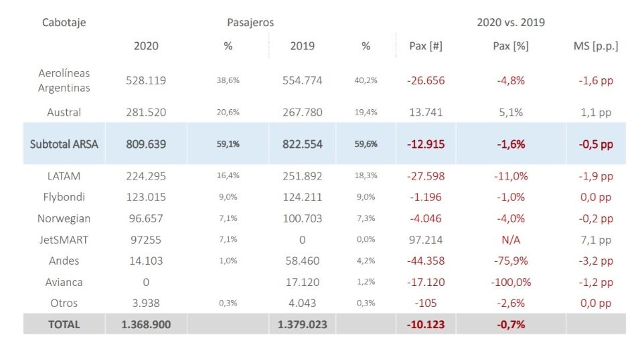Screen dimensions: 644x347
Task: Click the JetSMART row label
Action: (x=64, y=240)
